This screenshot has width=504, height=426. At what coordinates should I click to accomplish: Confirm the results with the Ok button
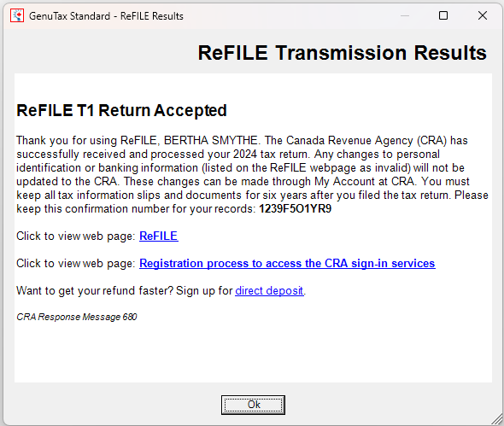click(253, 405)
